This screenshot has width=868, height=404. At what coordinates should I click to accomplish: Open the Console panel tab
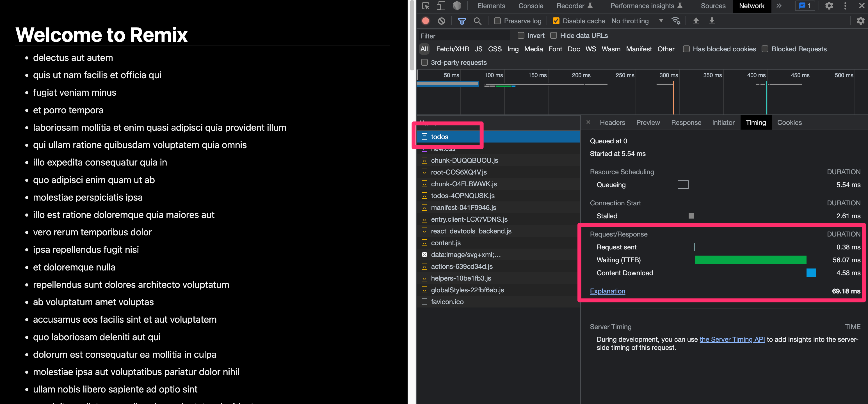[530, 6]
